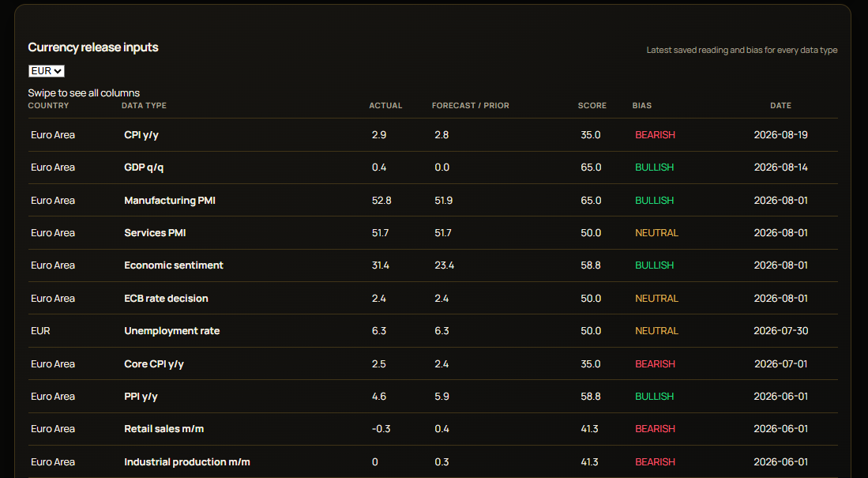This screenshot has height=478, width=868.
Task: Click BULLISH bias for PPI y/y
Action: click(x=654, y=397)
